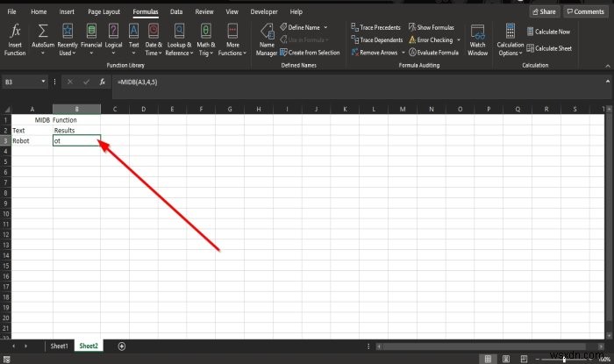Open Recently Used functions list
Viewport: 614px width, 364px height.
click(x=68, y=39)
